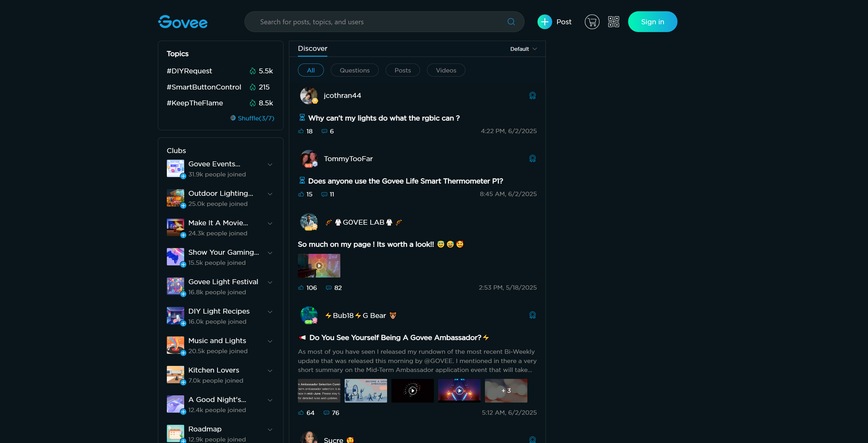Expand the A Good Night's club chevron
Viewport: 868px width, 443px height.
pyautogui.click(x=270, y=400)
